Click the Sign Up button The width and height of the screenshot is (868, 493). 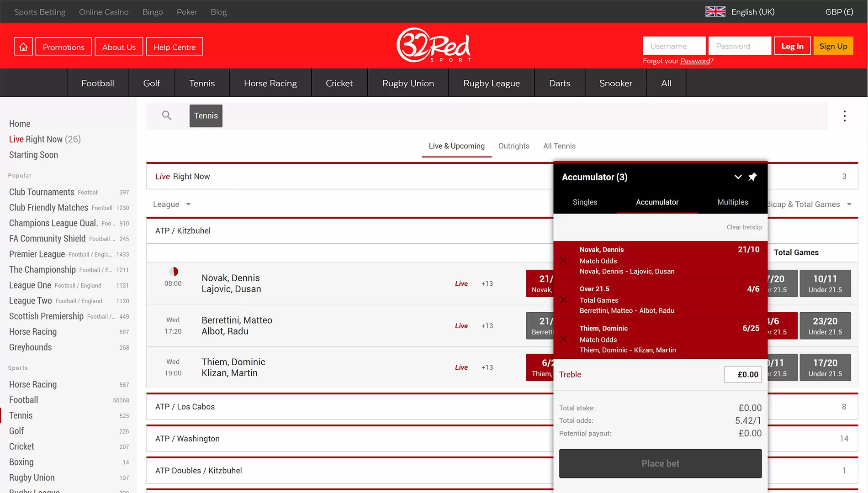(833, 46)
